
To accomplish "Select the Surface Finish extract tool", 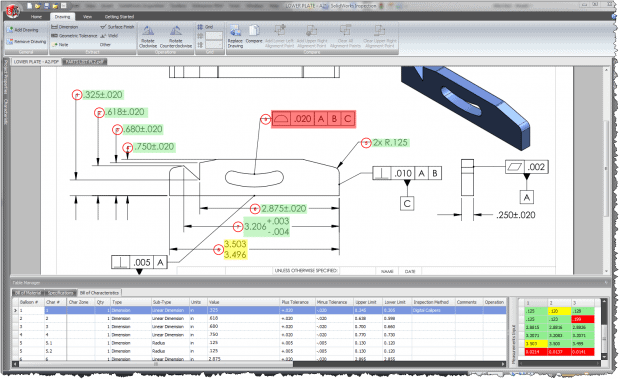I will click(x=117, y=27).
